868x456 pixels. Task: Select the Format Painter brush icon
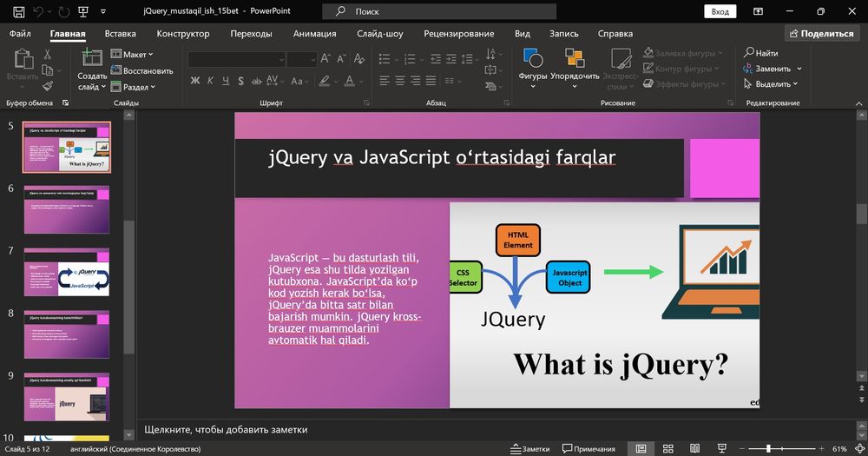coord(48,86)
